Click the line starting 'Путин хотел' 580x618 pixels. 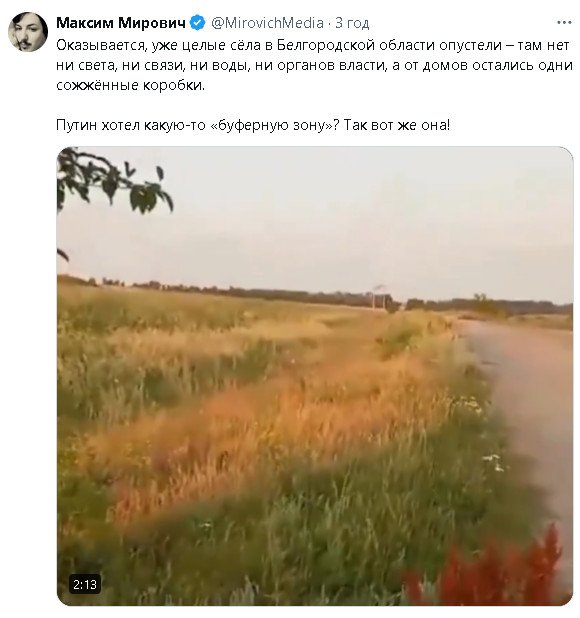(x=253, y=125)
